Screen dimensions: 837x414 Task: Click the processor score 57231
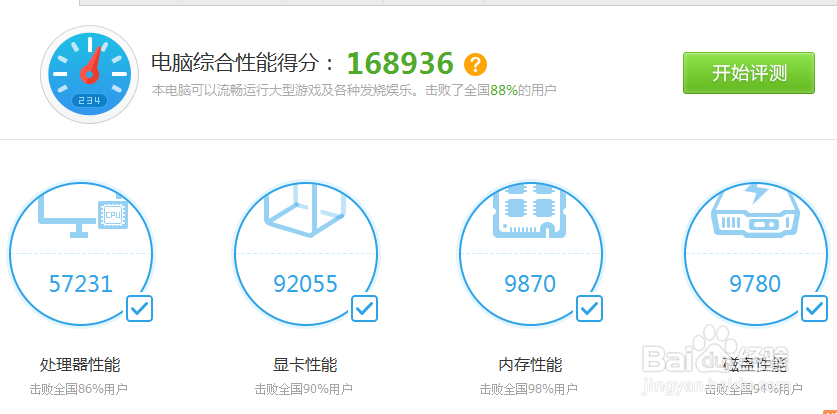click(x=81, y=284)
